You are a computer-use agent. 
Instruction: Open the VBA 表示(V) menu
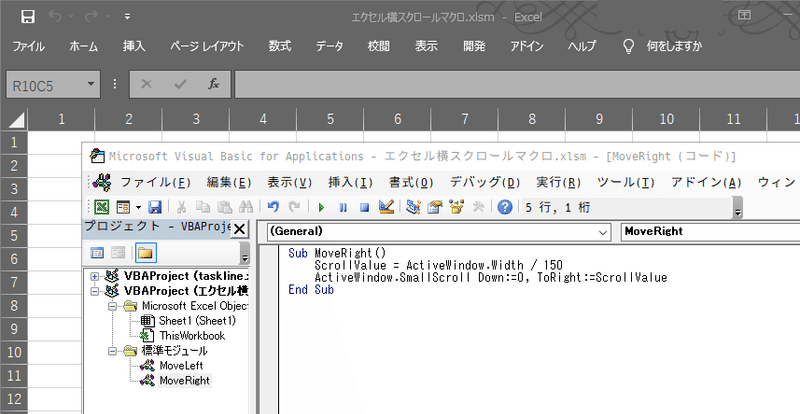pyautogui.click(x=289, y=182)
